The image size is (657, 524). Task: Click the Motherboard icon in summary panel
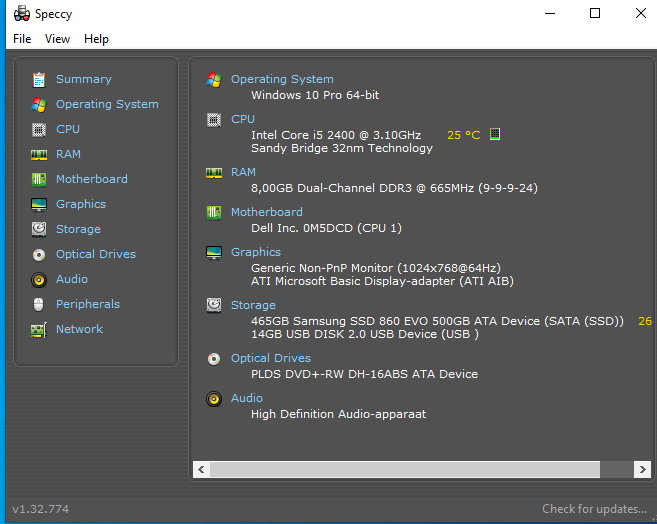(214, 212)
